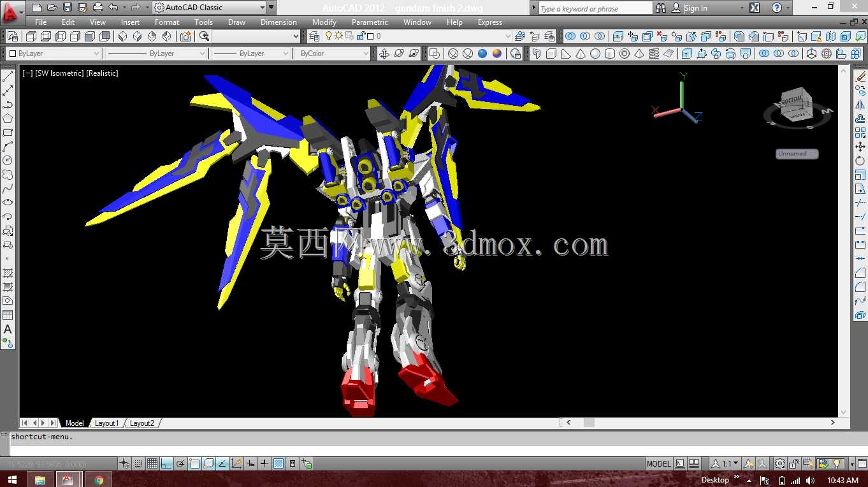Click the [Realistic] visual style label

click(x=102, y=73)
